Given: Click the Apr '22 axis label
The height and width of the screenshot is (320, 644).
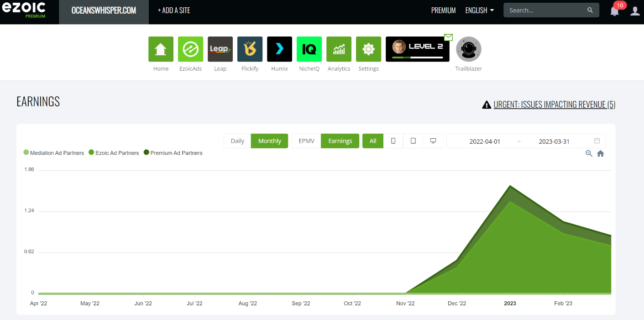Looking at the screenshot, I should 38,304.
